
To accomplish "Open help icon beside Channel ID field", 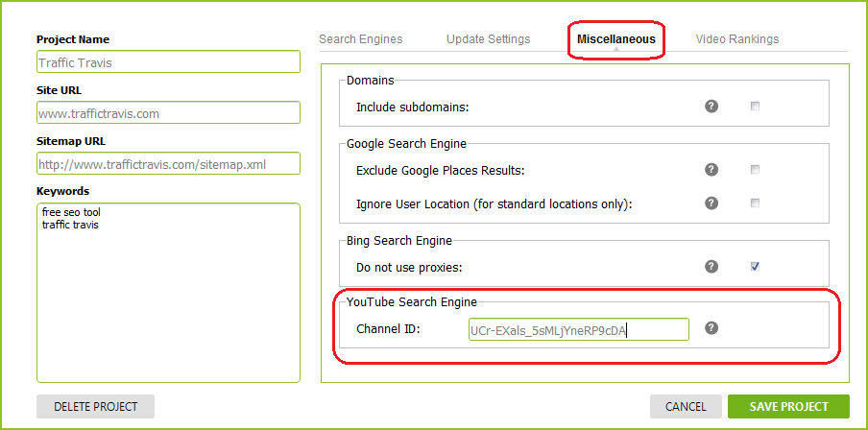I will [711, 328].
